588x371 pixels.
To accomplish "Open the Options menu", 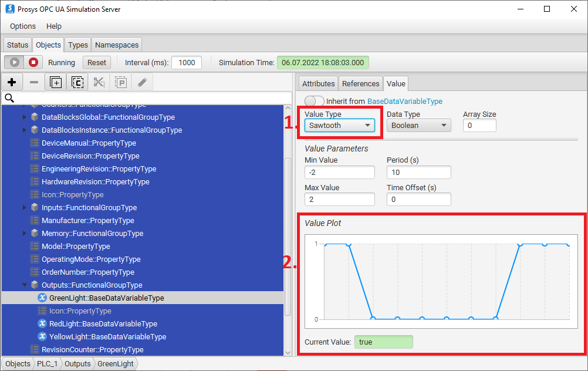I will click(23, 26).
